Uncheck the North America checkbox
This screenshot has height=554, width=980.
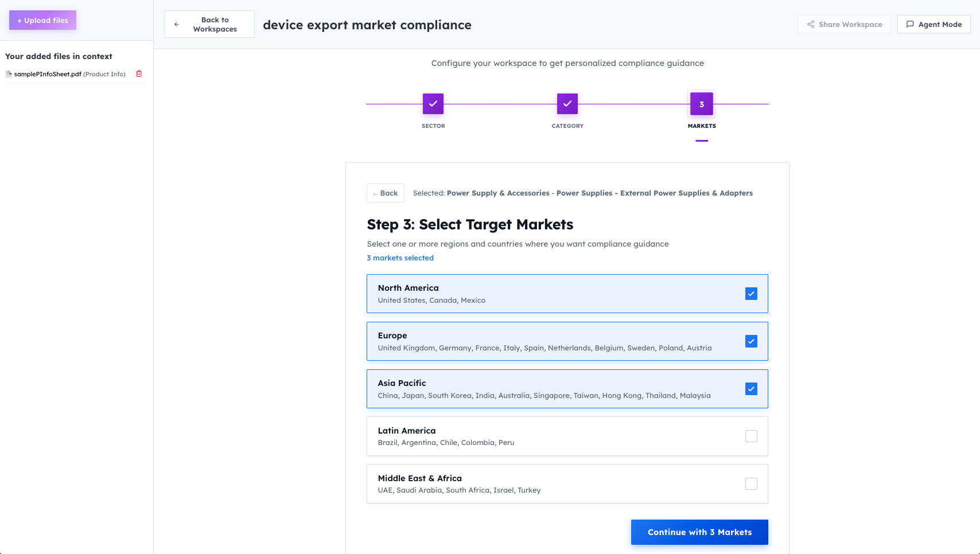(x=751, y=294)
